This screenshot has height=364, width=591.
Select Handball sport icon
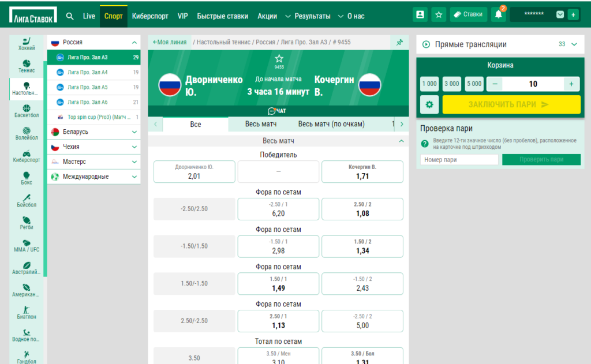pyautogui.click(x=27, y=357)
